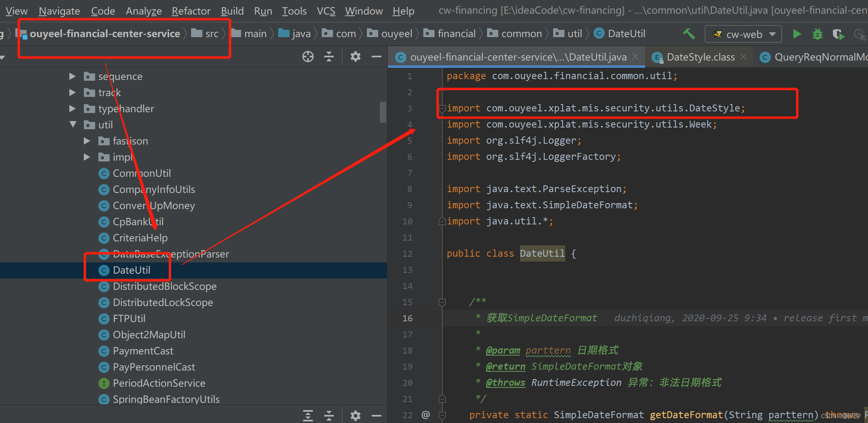Image resolution: width=868 pixels, height=423 pixels.
Task: Expand the fastjson folder
Action: coord(87,141)
